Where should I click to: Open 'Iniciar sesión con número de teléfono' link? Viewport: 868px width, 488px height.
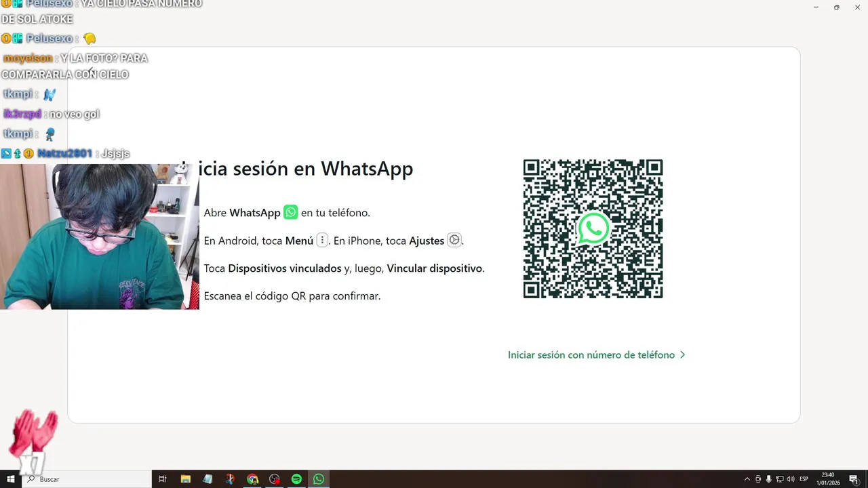click(591, 354)
